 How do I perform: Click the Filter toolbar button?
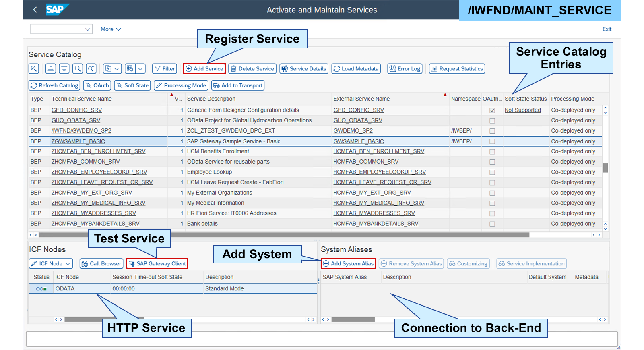pos(164,69)
